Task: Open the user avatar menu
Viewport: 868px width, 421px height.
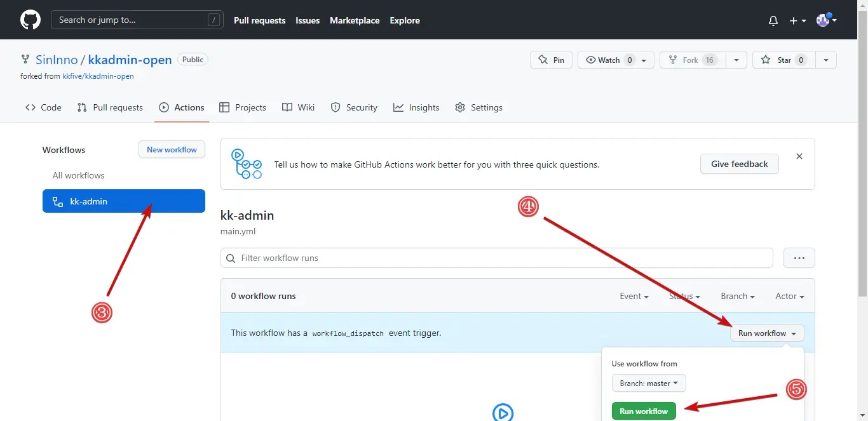Action: pos(826,20)
